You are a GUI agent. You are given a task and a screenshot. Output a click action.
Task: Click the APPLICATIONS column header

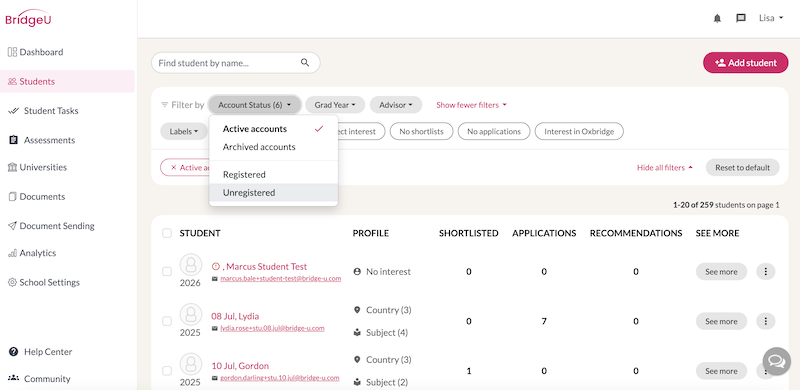[544, 233]
